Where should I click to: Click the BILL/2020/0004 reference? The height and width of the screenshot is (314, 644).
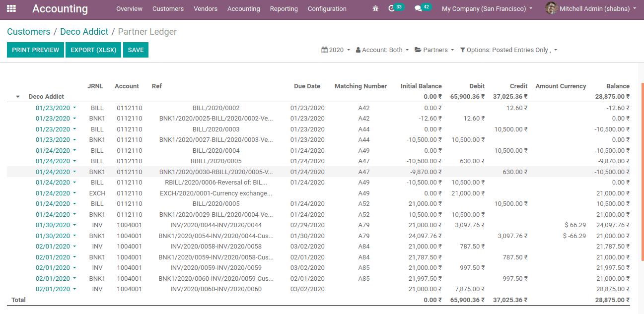tap(216, 151)
